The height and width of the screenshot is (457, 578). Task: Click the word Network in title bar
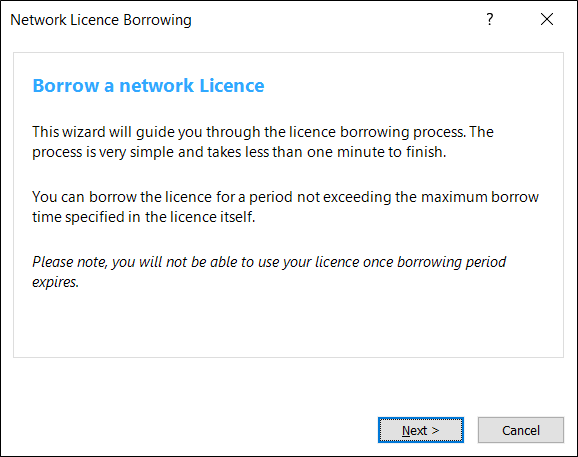click(38, 20)
